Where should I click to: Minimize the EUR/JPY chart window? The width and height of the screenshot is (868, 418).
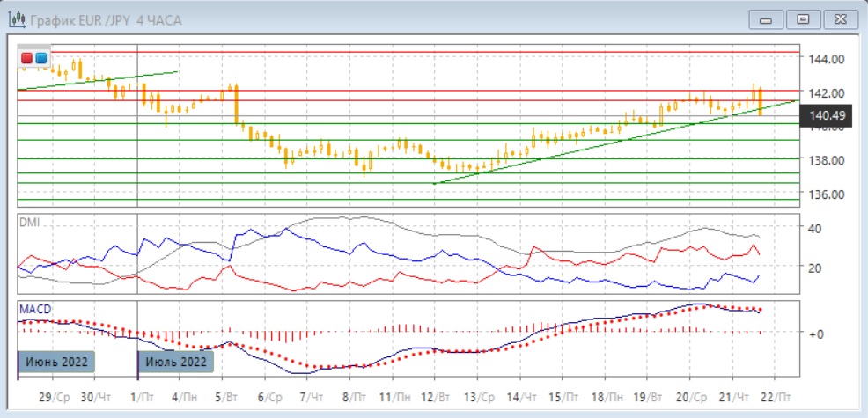pyautogui.click(x=767, y=18)
